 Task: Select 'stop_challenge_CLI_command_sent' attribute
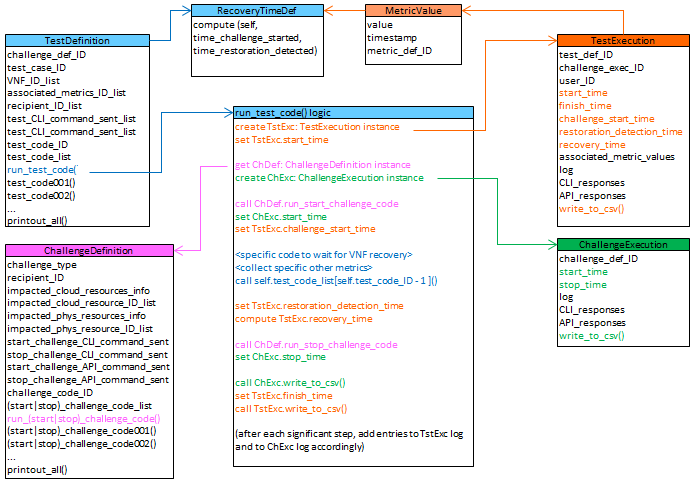87,355
